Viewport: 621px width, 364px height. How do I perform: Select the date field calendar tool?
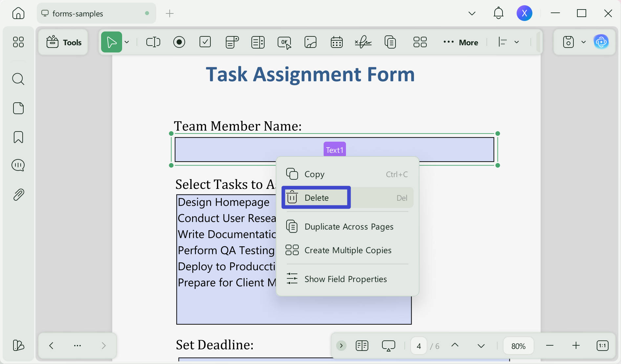(x=336, y=42)
